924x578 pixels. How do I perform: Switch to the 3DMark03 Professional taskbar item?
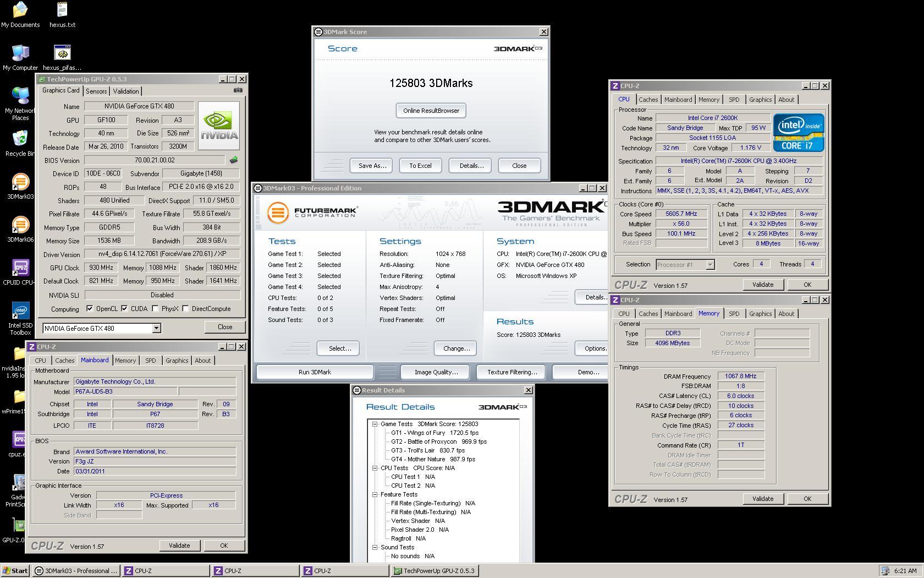[x=75, y=571]
